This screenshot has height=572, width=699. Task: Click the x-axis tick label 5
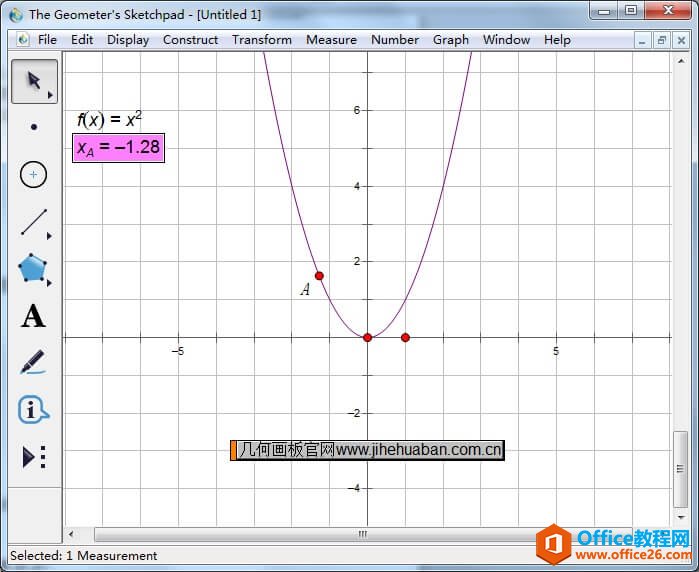pyautogui.click(x=556, y=351)
